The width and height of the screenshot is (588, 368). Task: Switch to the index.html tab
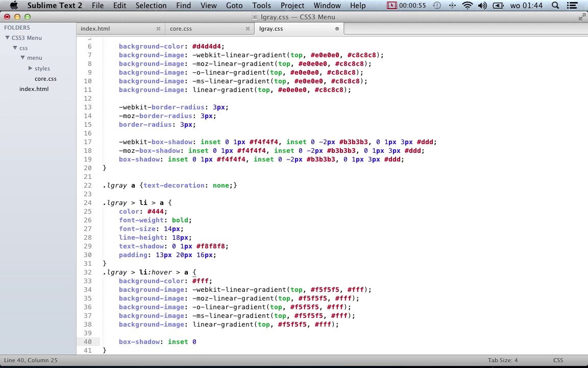(95, 29)
